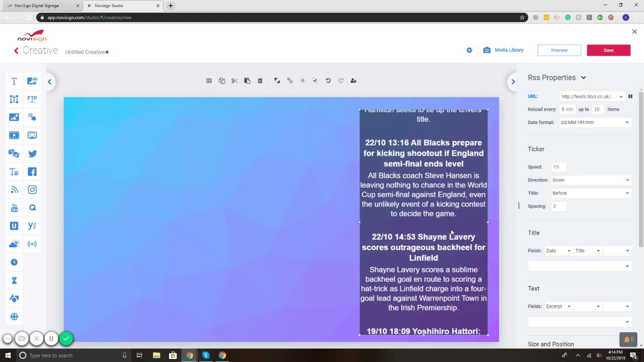
Task: Open the Date format dropdown
Action: point(595,122)
